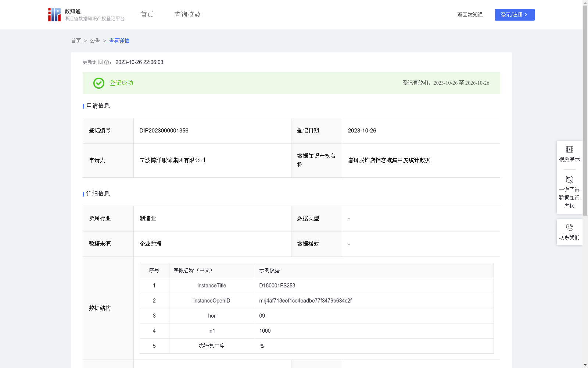Click the hor field cell
This screenshot has height=368, width=588.
pyautogui.click(x=212, y=316)
